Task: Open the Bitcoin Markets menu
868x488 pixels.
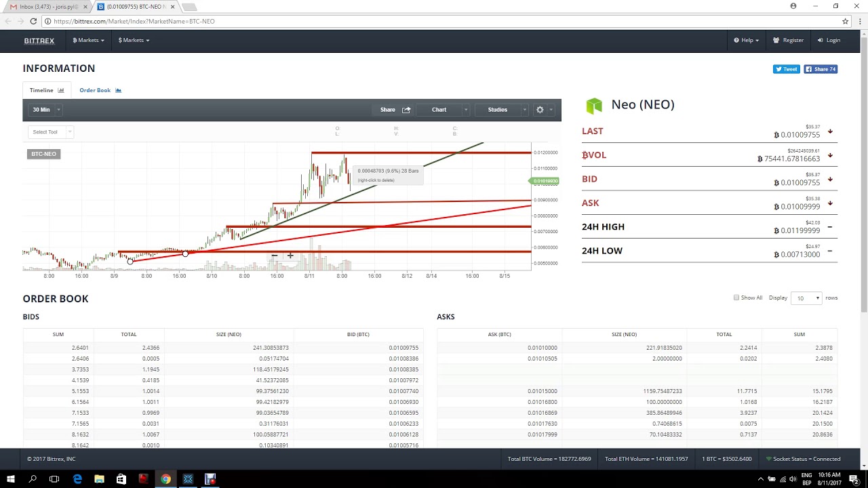Action: pos(88,40)
